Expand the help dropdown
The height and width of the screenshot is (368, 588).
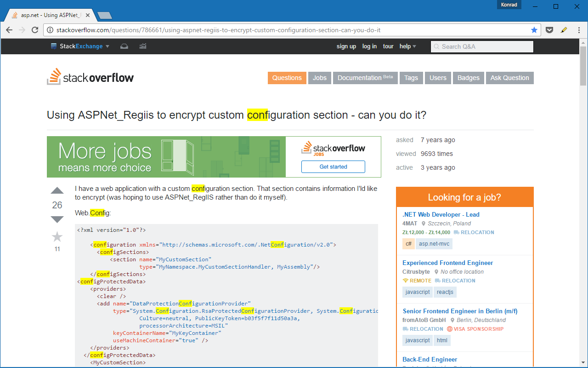click(408, 46)
